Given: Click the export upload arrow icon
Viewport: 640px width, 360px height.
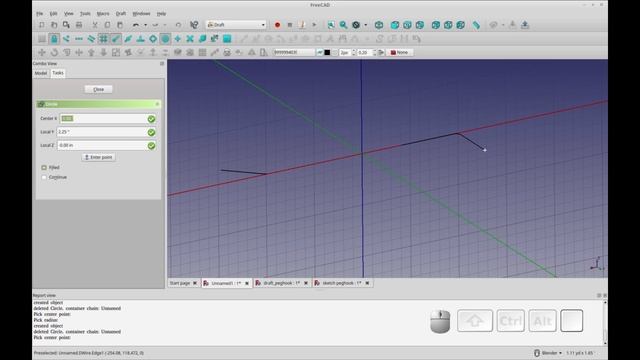Looking at the screenshot, I should tap(525, 25).
